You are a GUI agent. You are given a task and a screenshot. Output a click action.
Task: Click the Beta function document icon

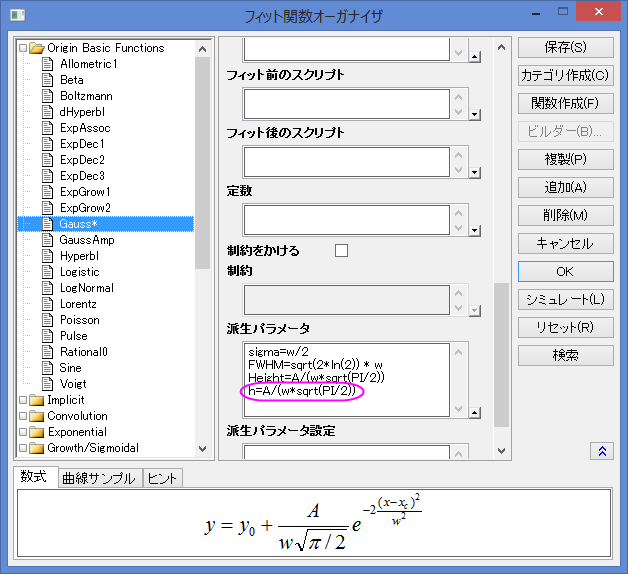[47, 80]
